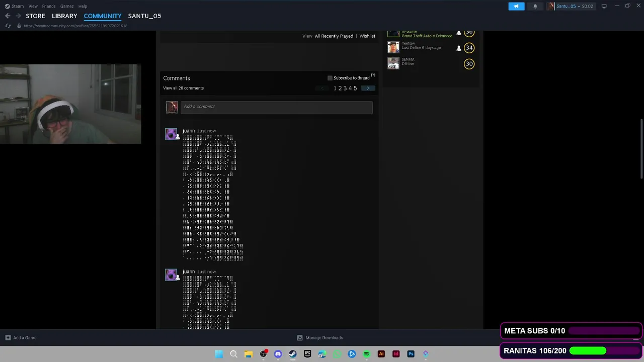Open the COMMUNITY tab
The image size is (644, 362).
[x=103, y=16]
